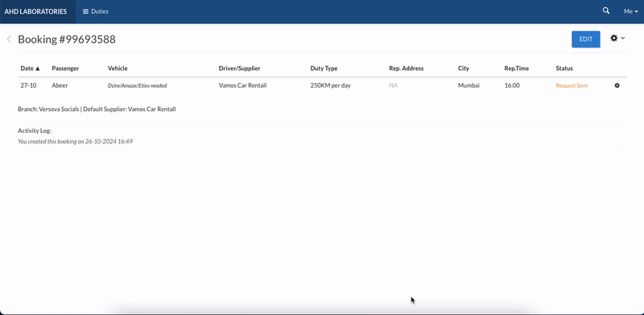
Task: Click the blue EDIT button
Action: pyautogui.click(x=586, y=39)
